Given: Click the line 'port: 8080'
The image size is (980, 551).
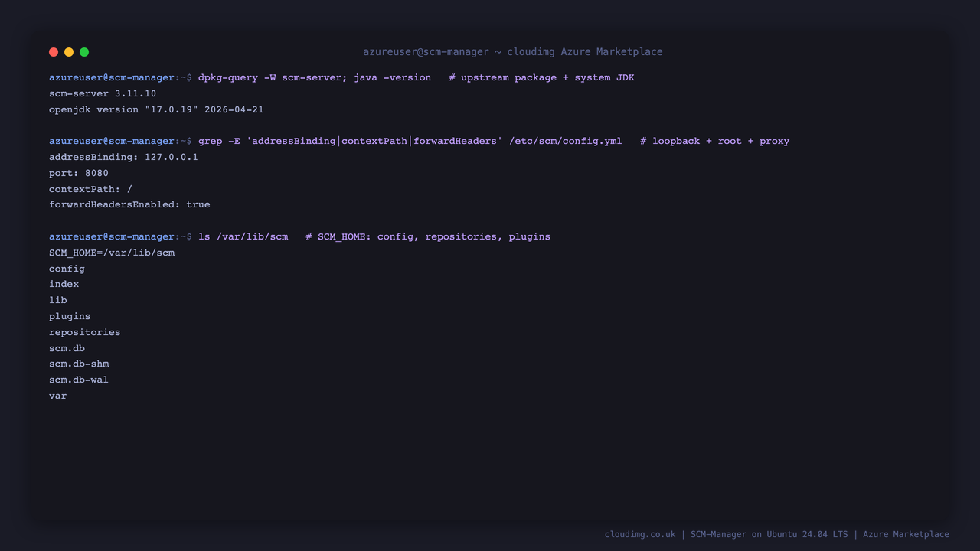Looking at the screenshot, I should (x=79, y=173).
